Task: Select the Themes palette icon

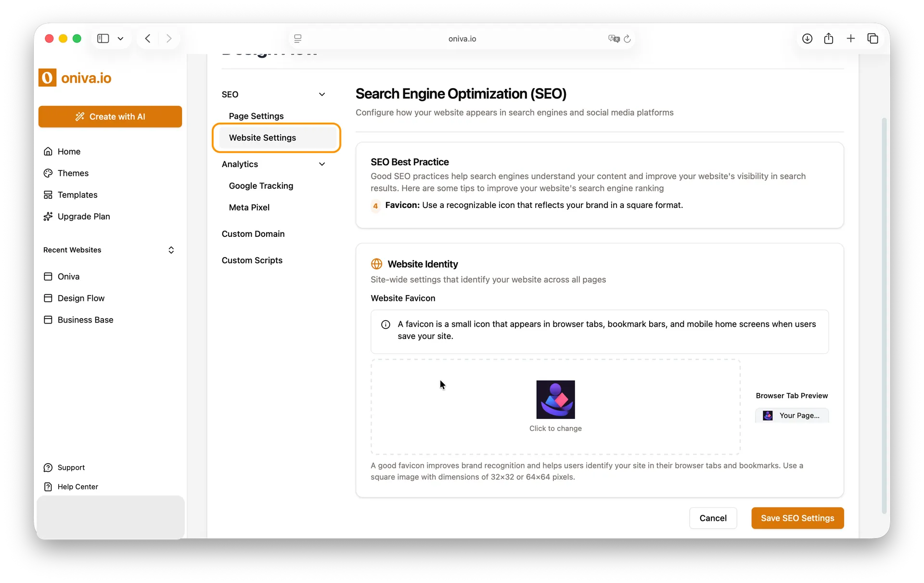Action: coord(49,173)
